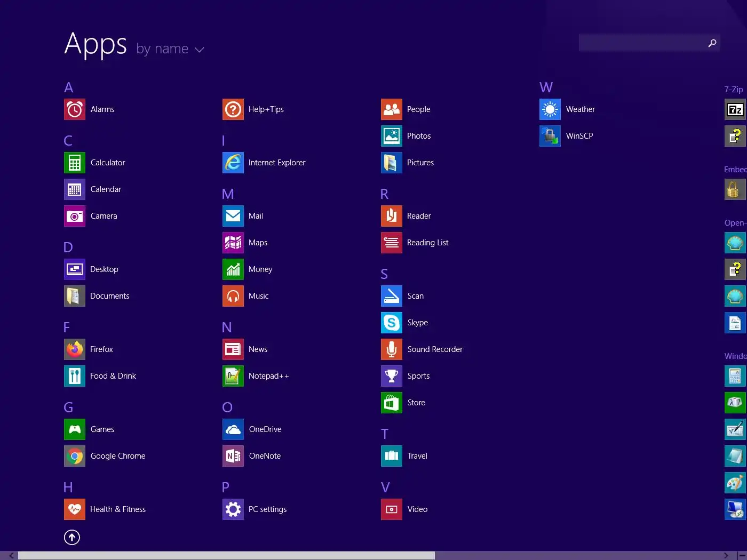Start the Camera app icon
Image resolution: width=747 pixels, height=560 pixels.
coord(75,216)
